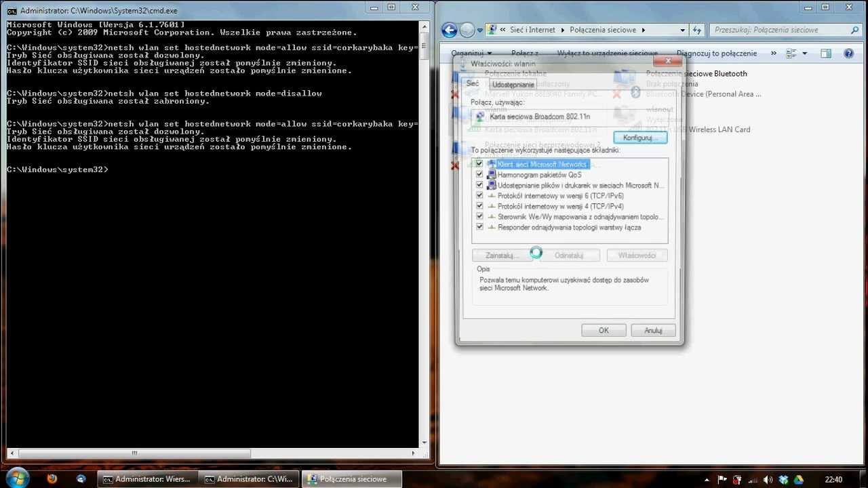This screenshot has height=488, width=868.
Task: Open the view options dropdown arrow
Action: (805, 53)
